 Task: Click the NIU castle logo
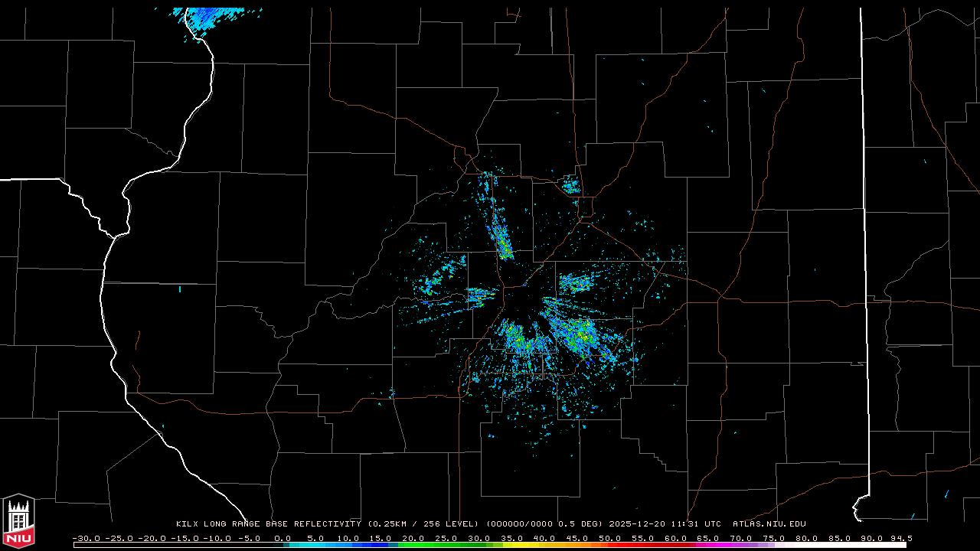[18, 520]
